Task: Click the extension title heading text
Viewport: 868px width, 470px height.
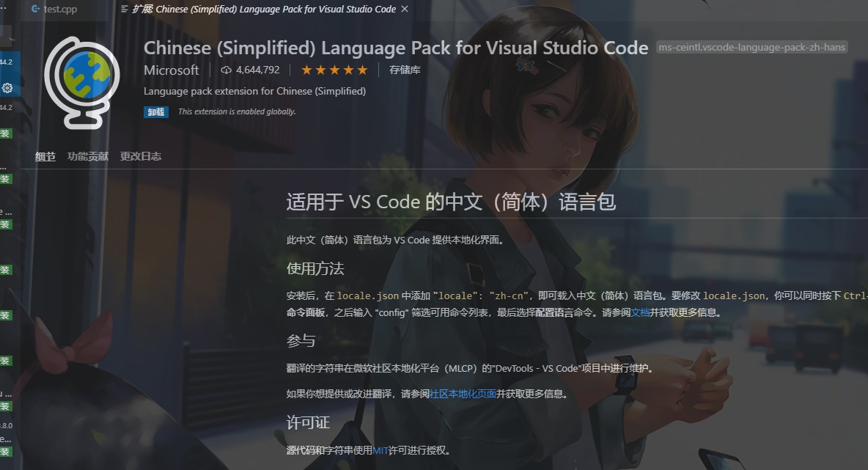Action: pos(396,48)
